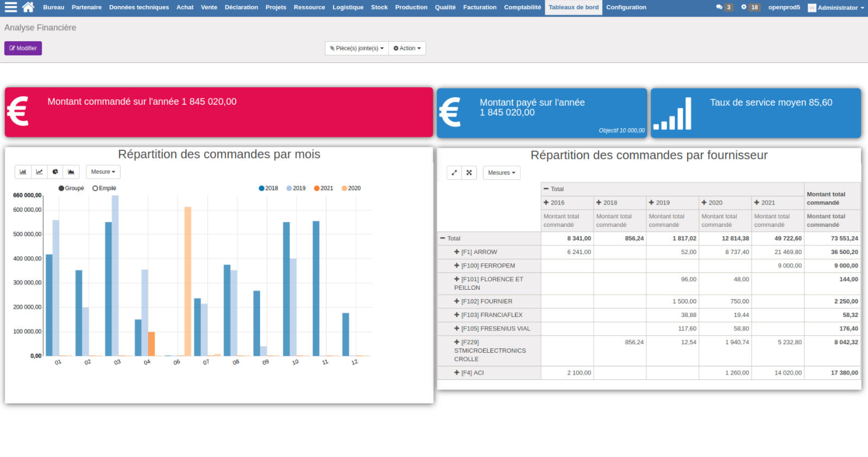Image resolution: width=868 pixels, height=457 pixels.
Task: Select the Empilé display option
Action: tap(104, 188)
